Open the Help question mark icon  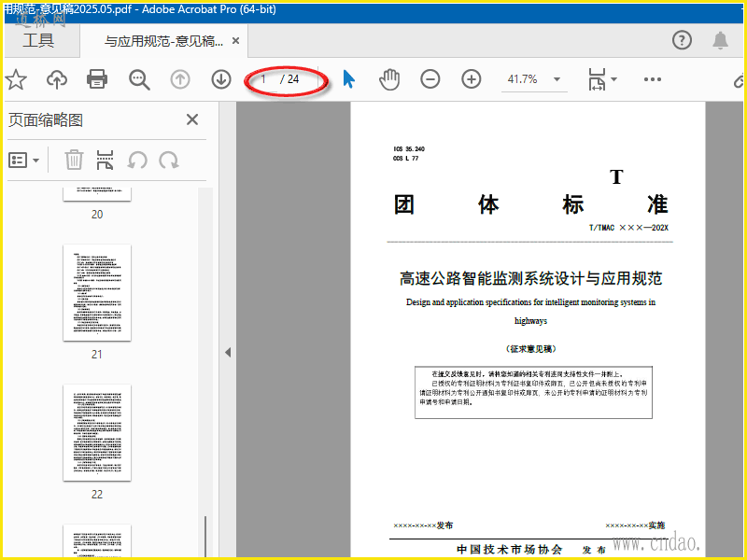tap(682, 40)
